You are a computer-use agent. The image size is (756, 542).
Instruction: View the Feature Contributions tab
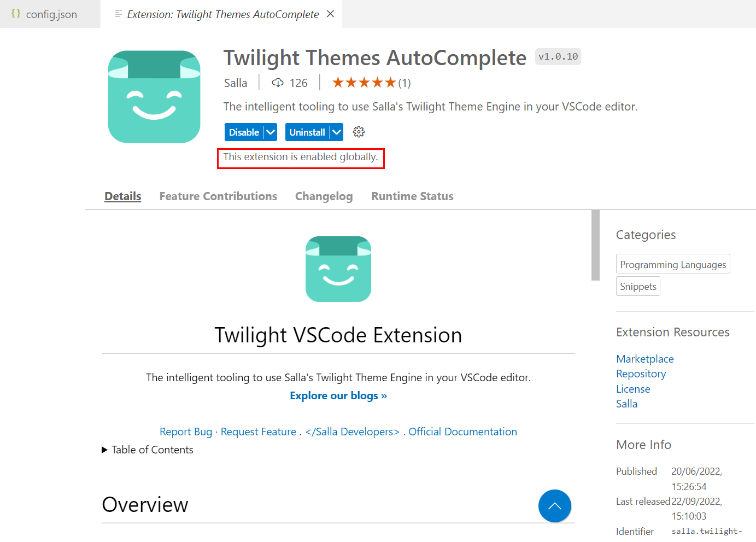[x=218, y=196]
